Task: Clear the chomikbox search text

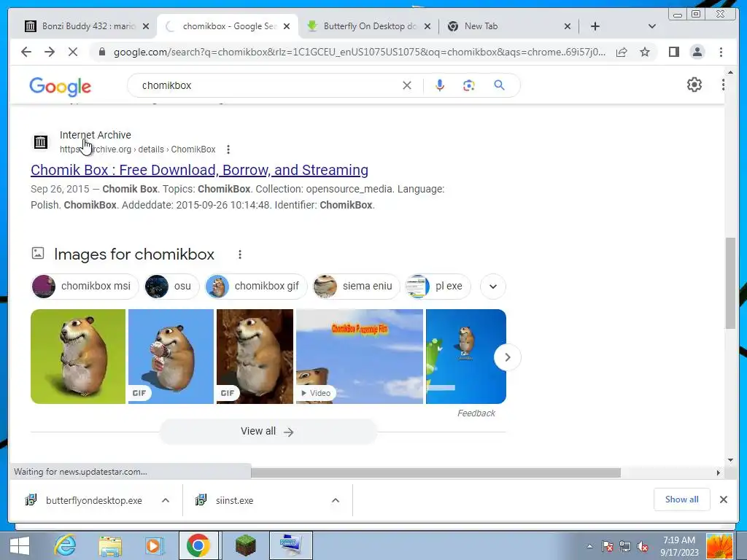Action: coord(407,85)
